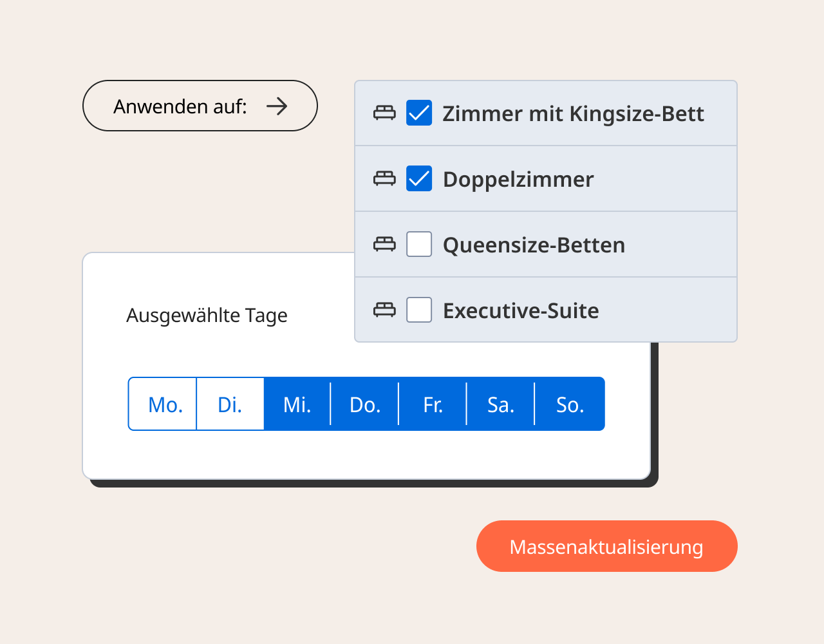Click the bed icon beside Zimmer mit Kingsize-Bett

pyautogui.click(x=384, y=113)
